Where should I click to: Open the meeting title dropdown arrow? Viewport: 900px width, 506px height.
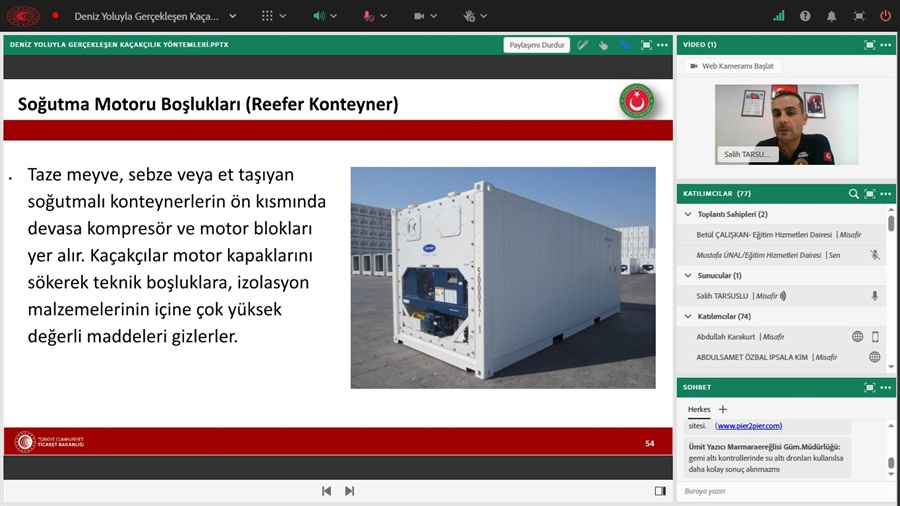232,16
